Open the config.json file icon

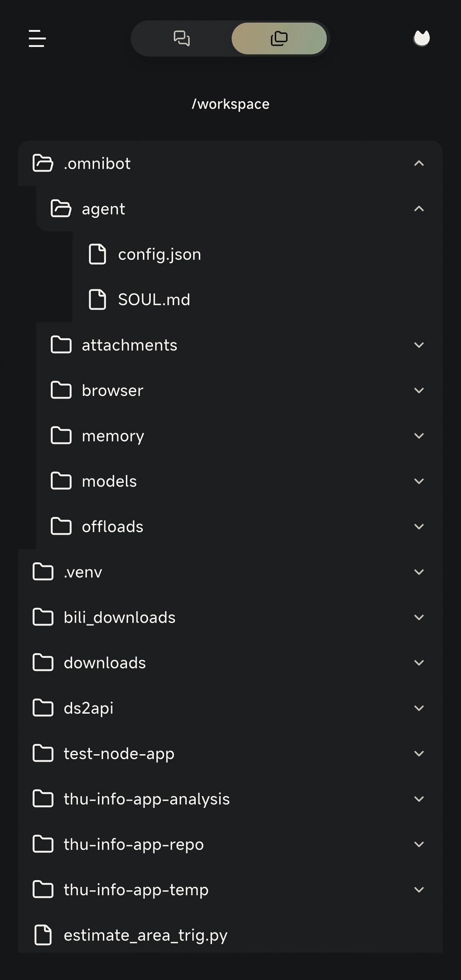click(97, 254)
